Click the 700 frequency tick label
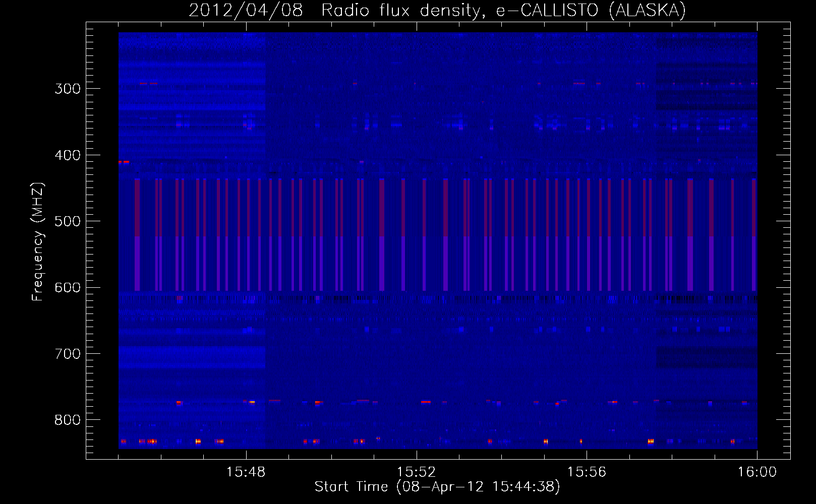Image resolution: width=816 pixels, height=504 pixels. [x=68, y=354]
